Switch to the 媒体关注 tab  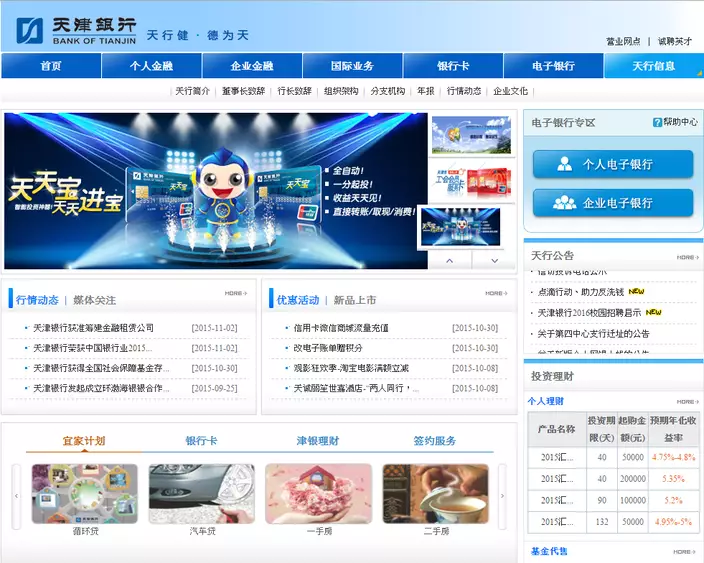94,300
